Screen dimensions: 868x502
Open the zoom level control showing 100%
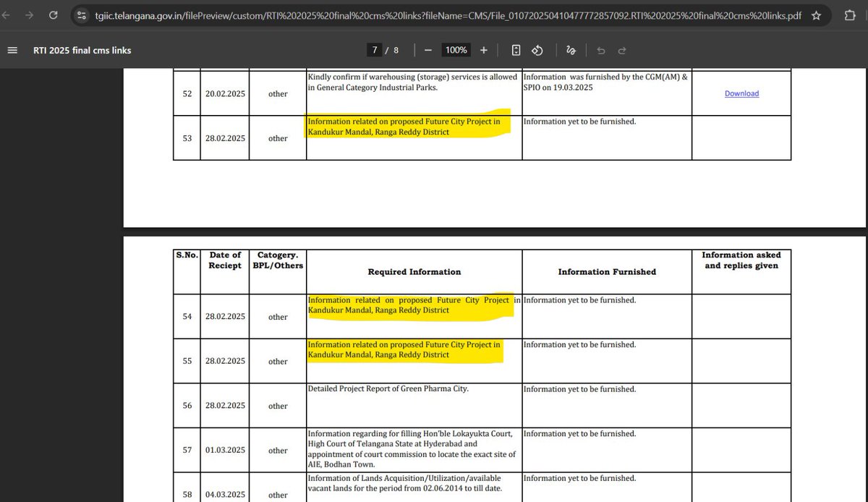[456, 50]
